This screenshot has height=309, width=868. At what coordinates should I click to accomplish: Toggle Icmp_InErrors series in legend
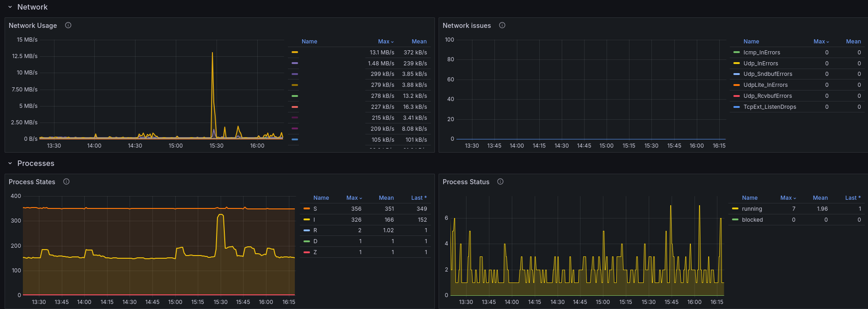coord(761,52)
